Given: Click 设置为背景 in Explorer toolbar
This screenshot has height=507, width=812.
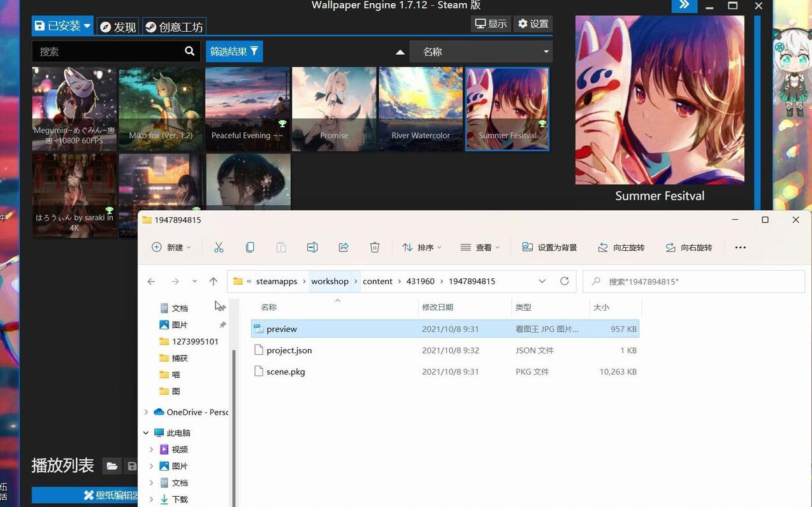Looking at the screenshot, I should tap(549, 247).
